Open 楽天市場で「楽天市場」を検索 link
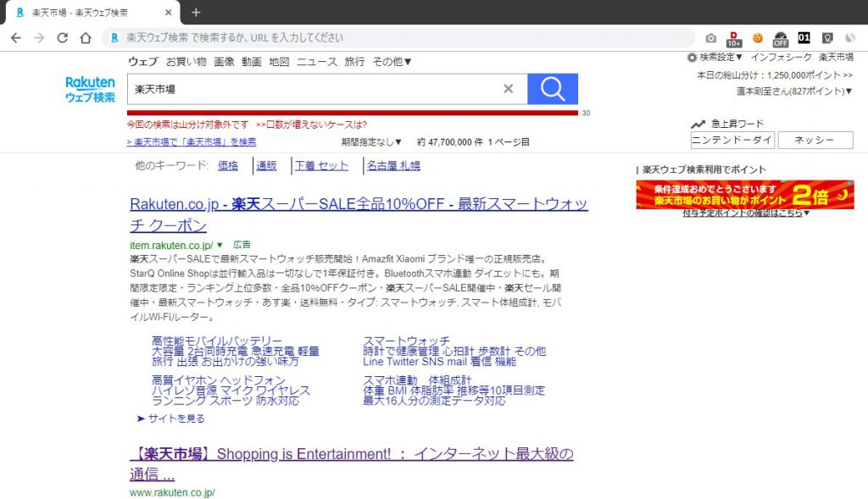This screenshot has width=868, height=499. [x=192, y=142]
